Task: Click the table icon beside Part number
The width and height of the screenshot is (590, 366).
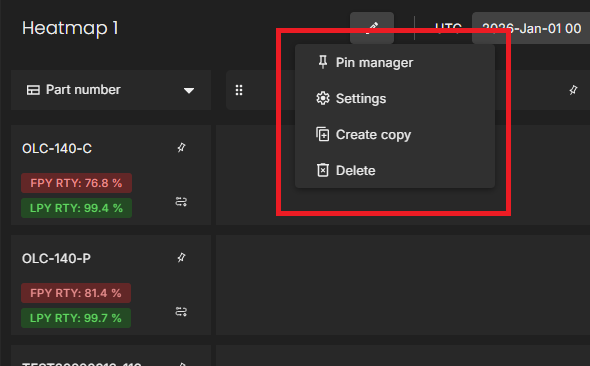Action: tap(33, 90)
